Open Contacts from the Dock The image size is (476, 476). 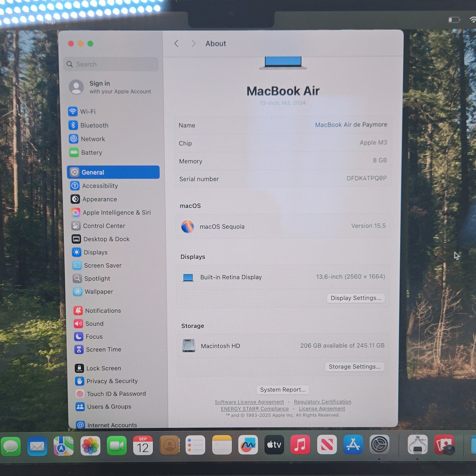[x=169, y=445]
